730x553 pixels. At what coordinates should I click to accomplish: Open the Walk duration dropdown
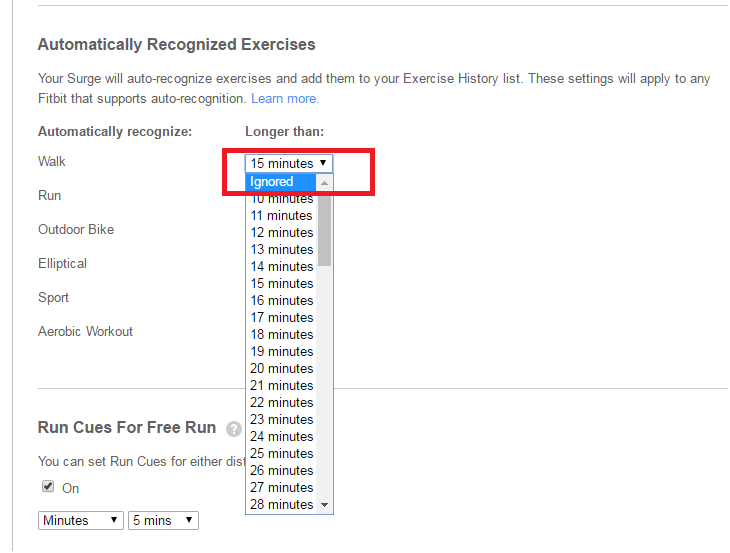(289, 163)
